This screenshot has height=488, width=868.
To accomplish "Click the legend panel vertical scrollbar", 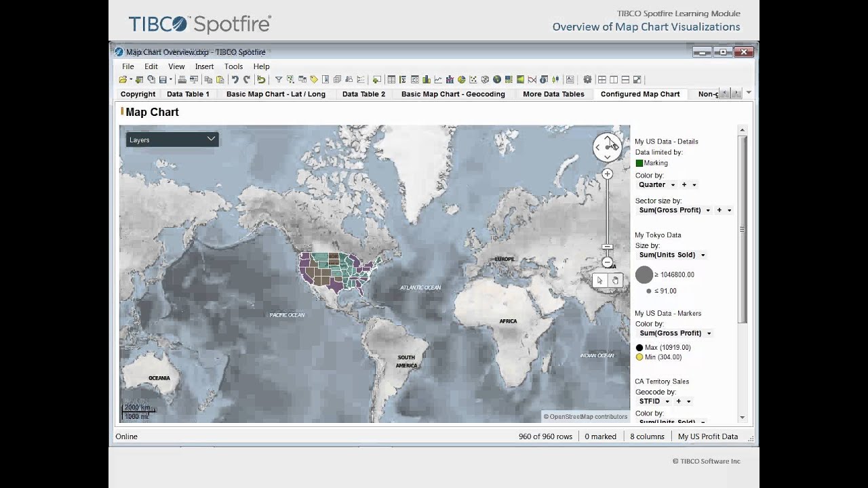I will pos(743,229).
